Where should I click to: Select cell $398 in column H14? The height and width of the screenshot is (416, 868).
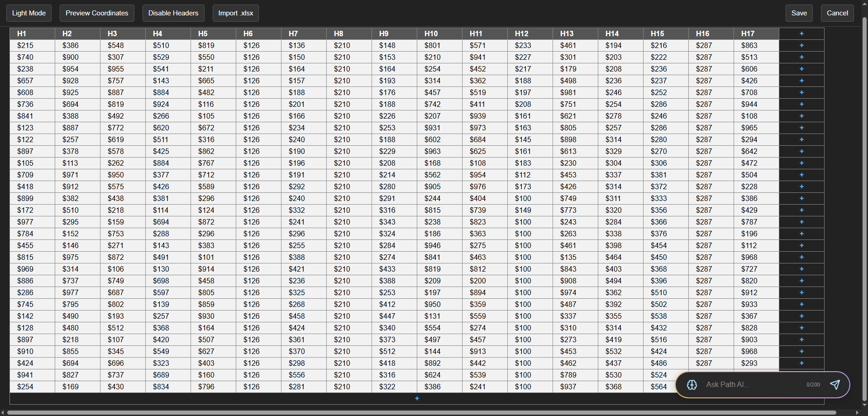(x=621, y=245)
